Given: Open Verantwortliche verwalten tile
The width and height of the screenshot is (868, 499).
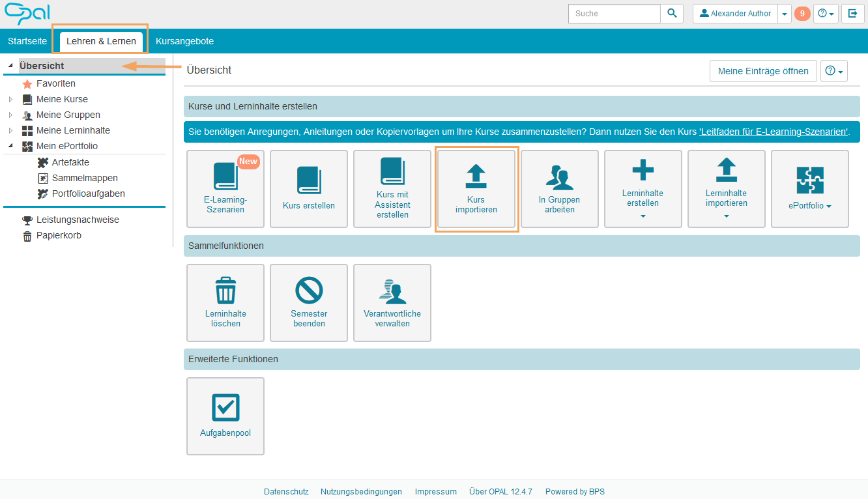Looking at the screenshot, I should point(392,302).
